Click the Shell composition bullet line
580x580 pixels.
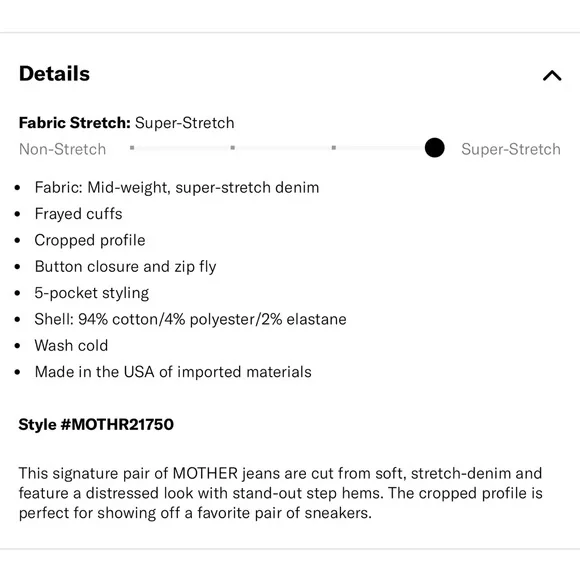click(x=190, y=319)
